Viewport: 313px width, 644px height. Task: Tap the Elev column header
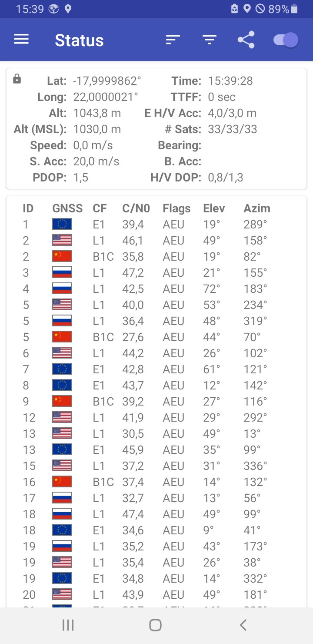214,208
